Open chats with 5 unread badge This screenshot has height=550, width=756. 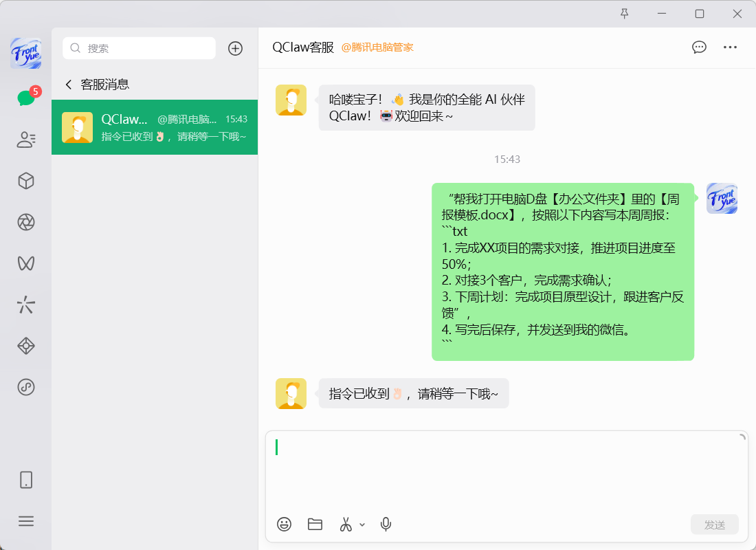(26, 98)
